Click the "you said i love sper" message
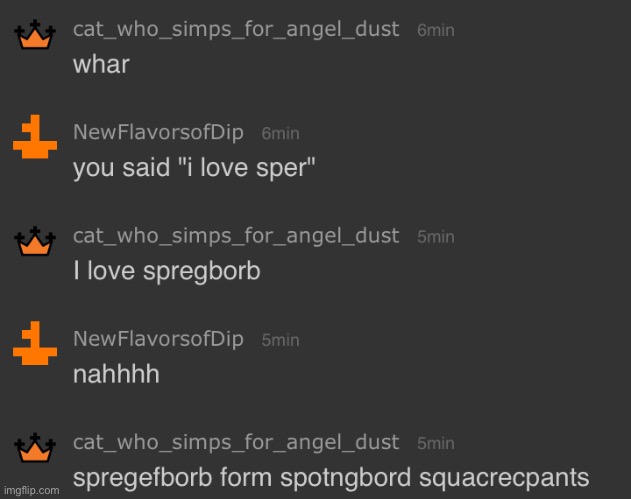Image resolution: width=631 pixels, height=499 pixels. (x=194, y=168)
